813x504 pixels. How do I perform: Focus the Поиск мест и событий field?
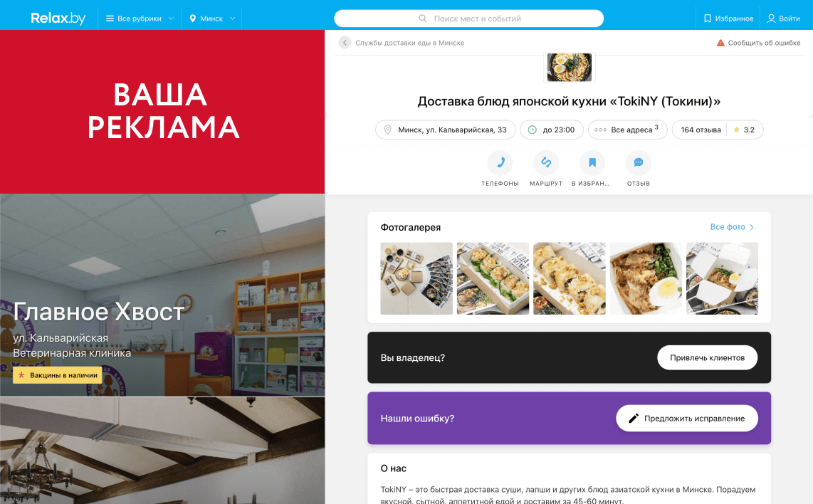[x=468, y=18]
